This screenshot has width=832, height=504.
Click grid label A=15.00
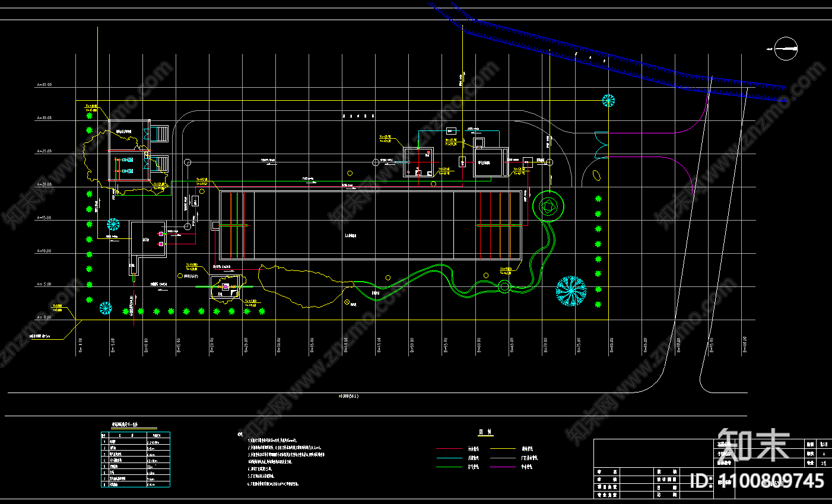(x=45, y=218)
